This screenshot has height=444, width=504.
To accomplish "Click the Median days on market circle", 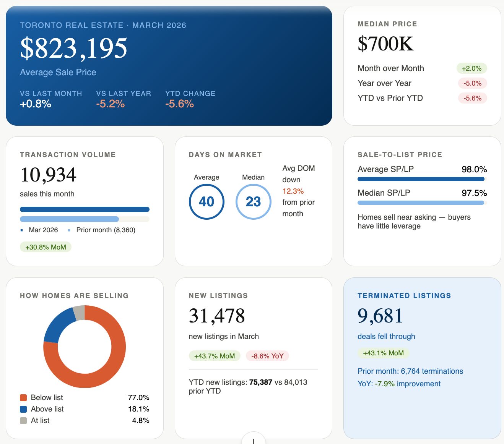I will pos(253,202).
